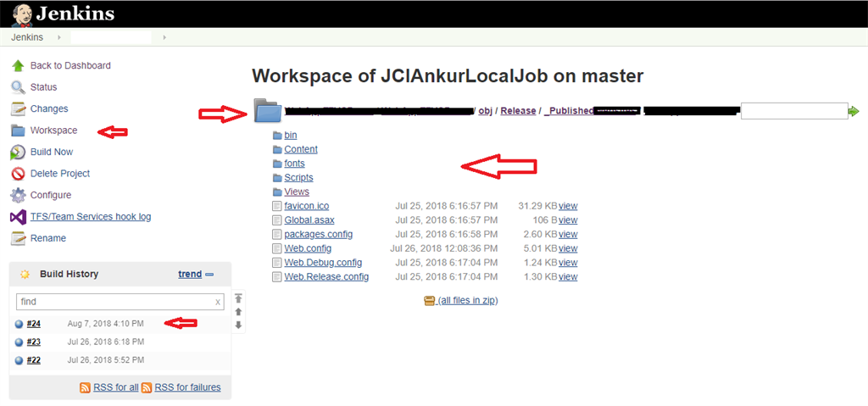The width and height of the screenshot is (868, 406).
Task: Open the Status page
Action: click(44, 87)
